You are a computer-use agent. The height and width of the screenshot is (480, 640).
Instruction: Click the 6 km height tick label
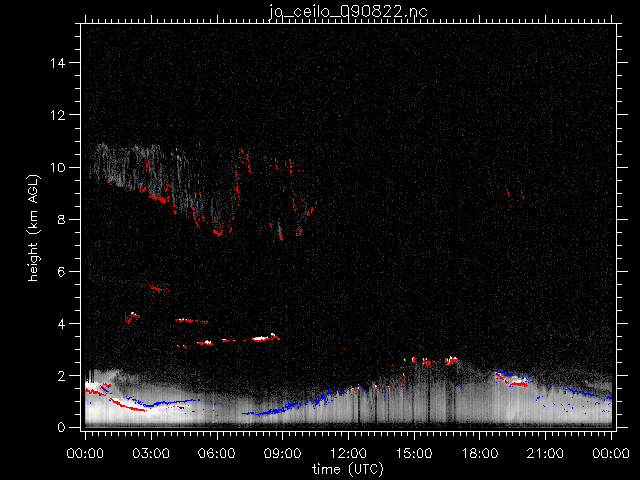coord(67,271)
